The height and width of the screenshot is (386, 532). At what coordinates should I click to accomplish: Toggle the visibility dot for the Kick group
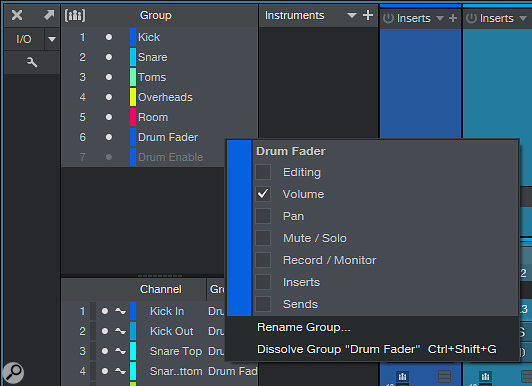coord(109,37)
